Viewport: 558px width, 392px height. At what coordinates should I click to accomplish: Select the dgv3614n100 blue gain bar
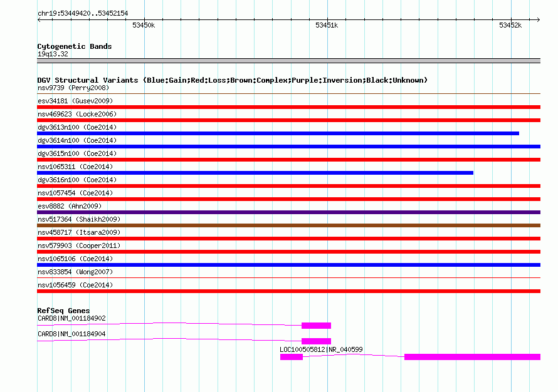[288, 147]
